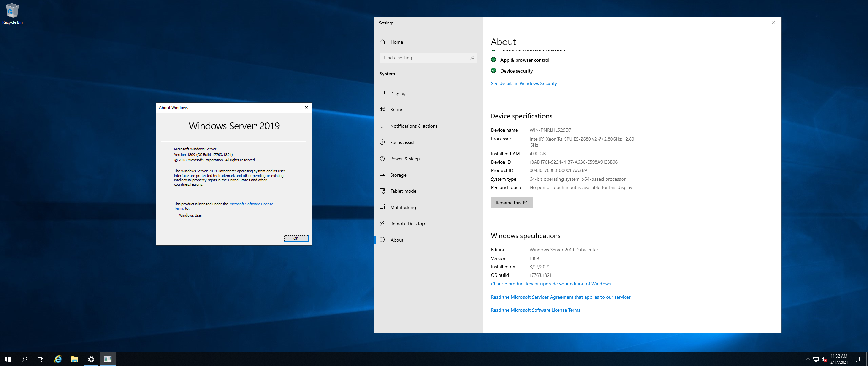
Task: Close the About Windows dialog
Action: (x=306, y=107)
